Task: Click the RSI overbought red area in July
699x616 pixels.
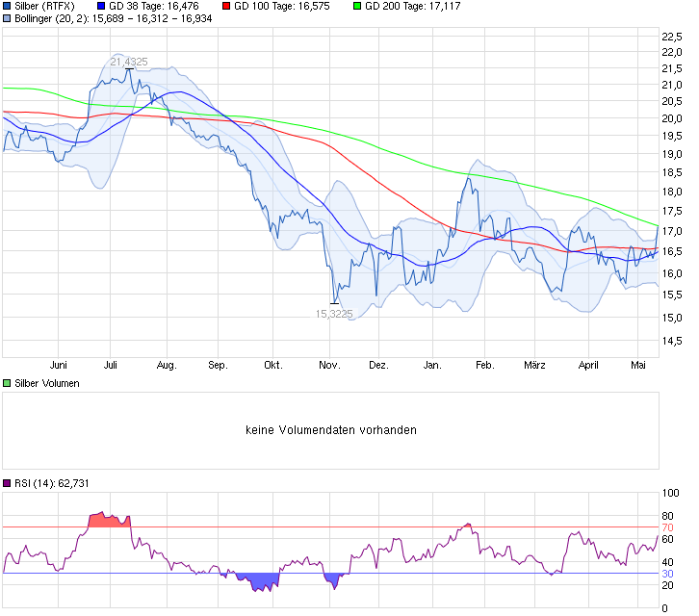Action: 107,521
